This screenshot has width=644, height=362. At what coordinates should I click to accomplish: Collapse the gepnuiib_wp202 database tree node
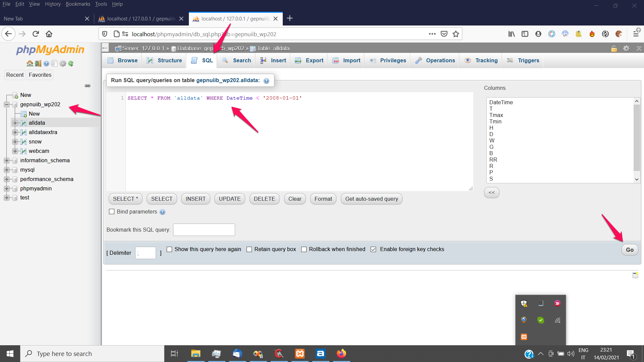coord(6,105)
